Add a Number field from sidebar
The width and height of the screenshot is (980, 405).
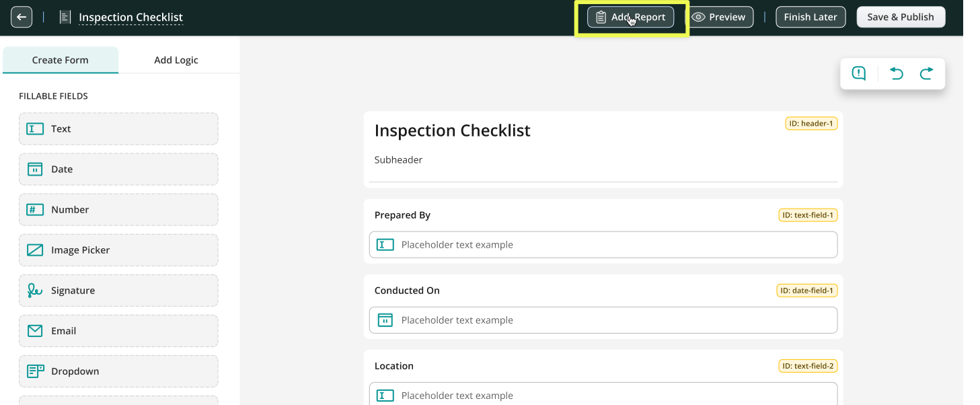pos(118,210)
